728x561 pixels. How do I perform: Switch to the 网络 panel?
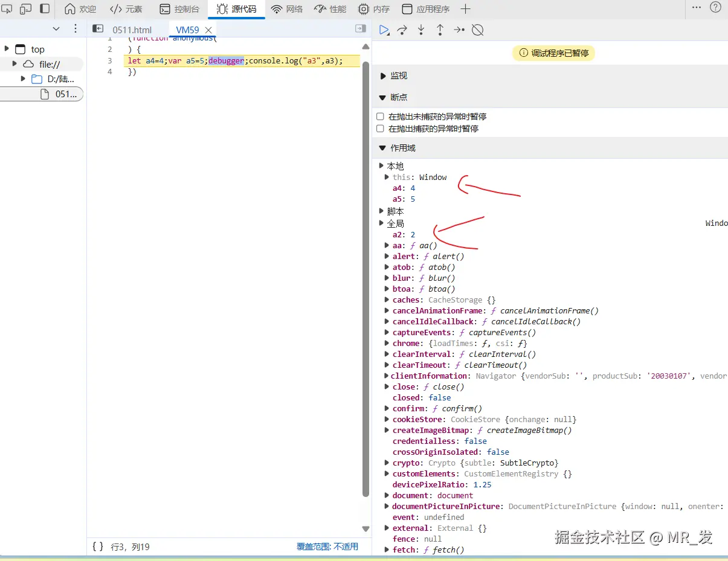pyautogui.click(x=287, y=8)
